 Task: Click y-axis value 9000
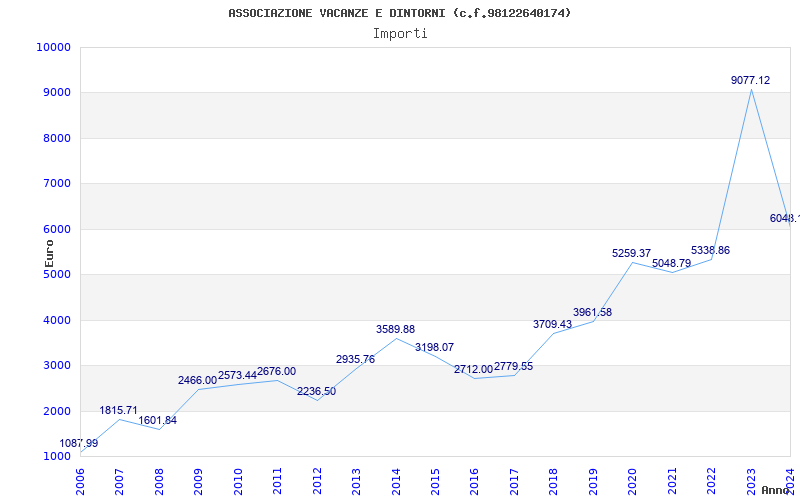pyautogui.click(x=57, y=93)
